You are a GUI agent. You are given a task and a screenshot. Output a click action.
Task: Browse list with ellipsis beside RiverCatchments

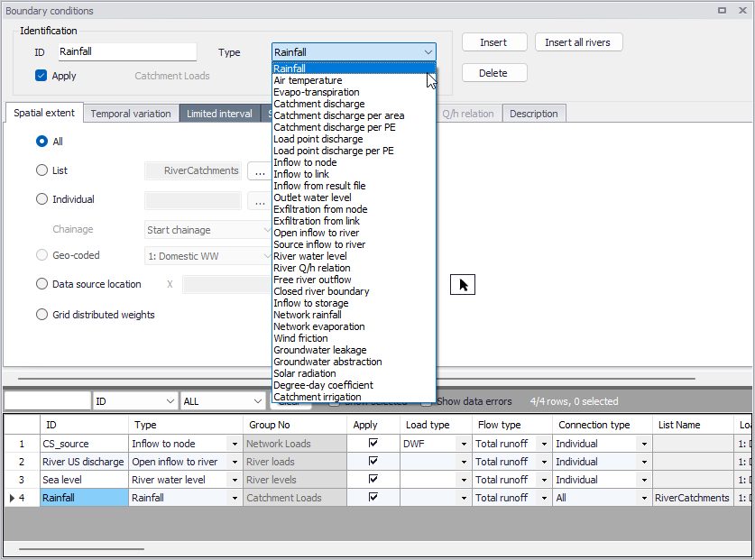click(x=260, y=171)
